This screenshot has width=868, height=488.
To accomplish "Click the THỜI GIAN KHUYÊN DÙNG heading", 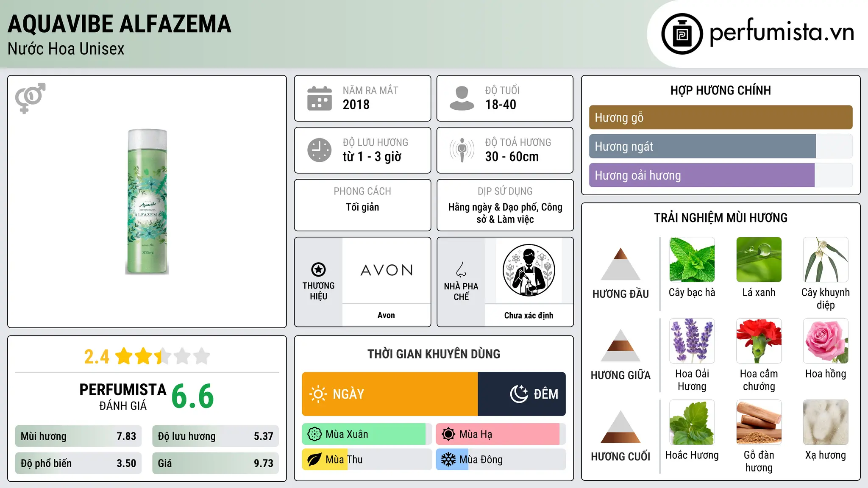I will click(434, 354).
